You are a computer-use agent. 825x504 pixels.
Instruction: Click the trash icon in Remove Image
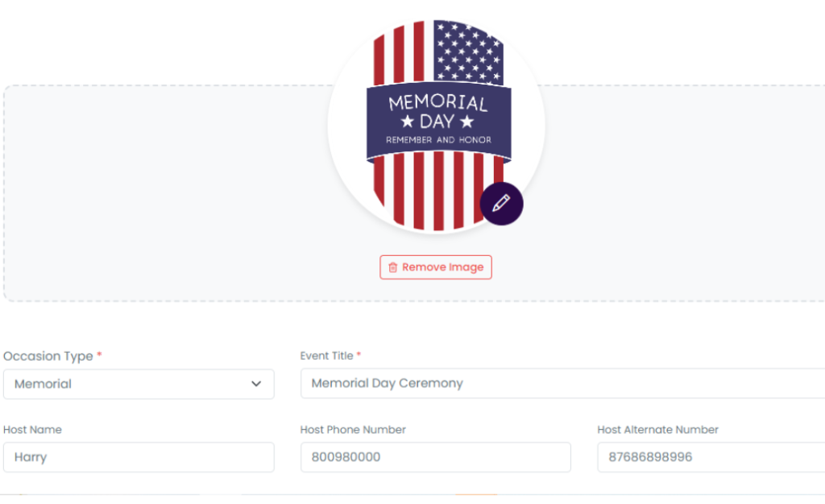[x=392, y=267]
